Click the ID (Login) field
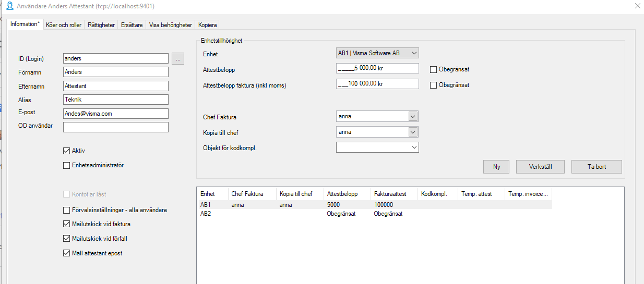 coord(116,58)
